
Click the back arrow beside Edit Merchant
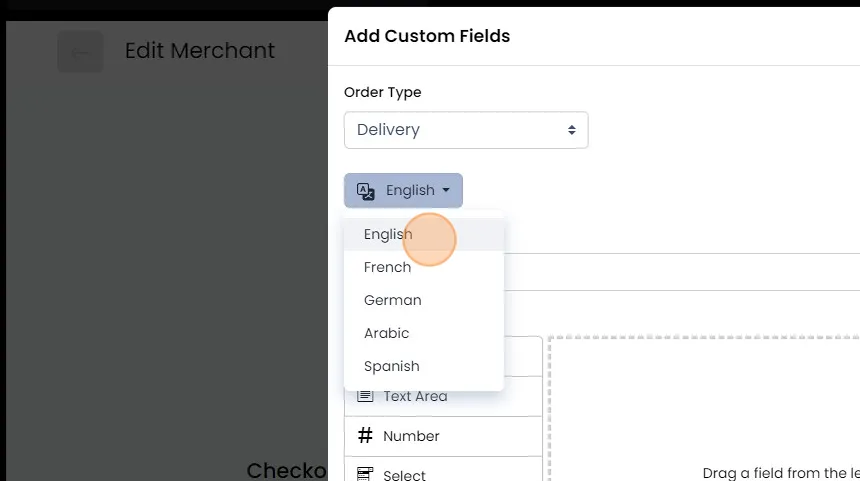[81, 52]
